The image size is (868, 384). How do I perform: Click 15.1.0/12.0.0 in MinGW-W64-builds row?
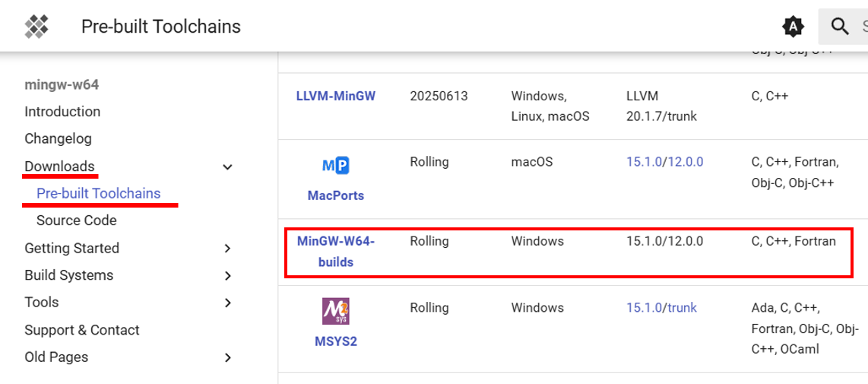(x=665, y=241)
